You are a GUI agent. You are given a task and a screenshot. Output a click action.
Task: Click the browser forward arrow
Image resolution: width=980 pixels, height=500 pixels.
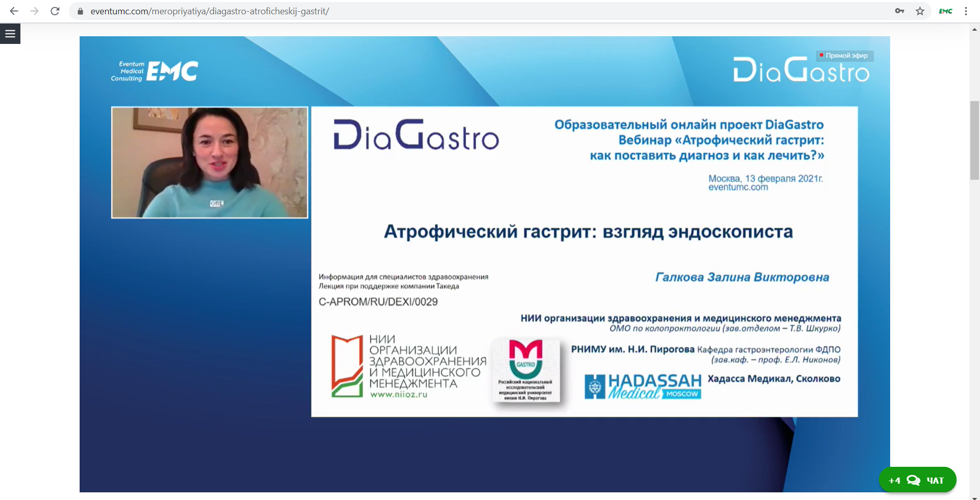pyautogui.click(x=34, y=11)
